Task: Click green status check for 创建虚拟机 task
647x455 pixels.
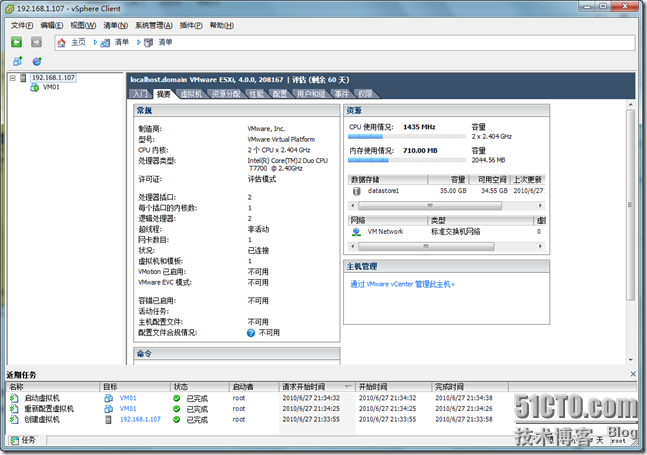Action: click(177, 420)
